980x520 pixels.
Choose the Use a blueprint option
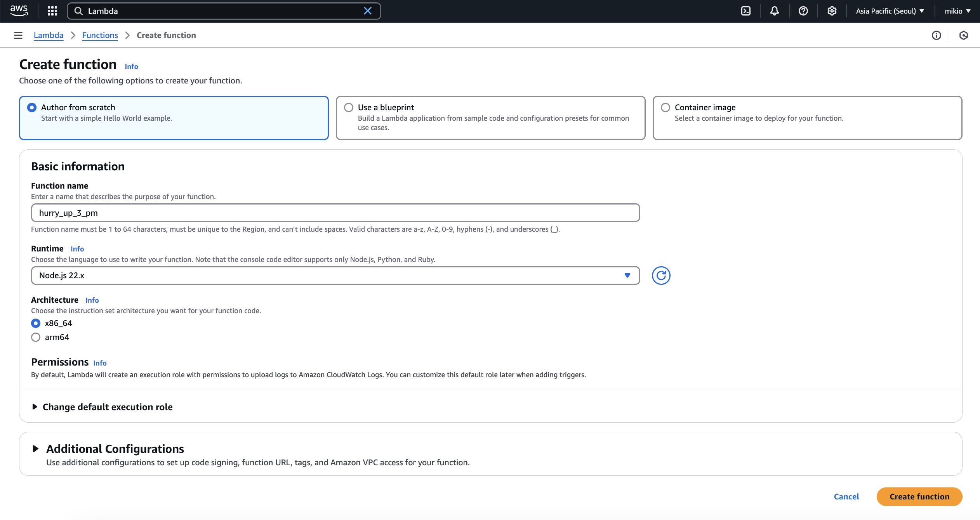click(348, 107)
